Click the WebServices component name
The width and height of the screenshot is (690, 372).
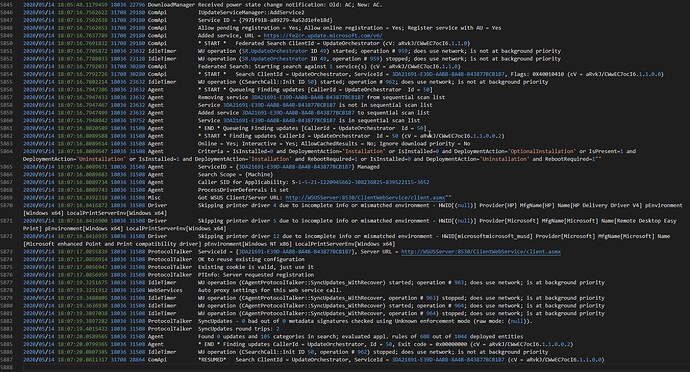[165, 290]
